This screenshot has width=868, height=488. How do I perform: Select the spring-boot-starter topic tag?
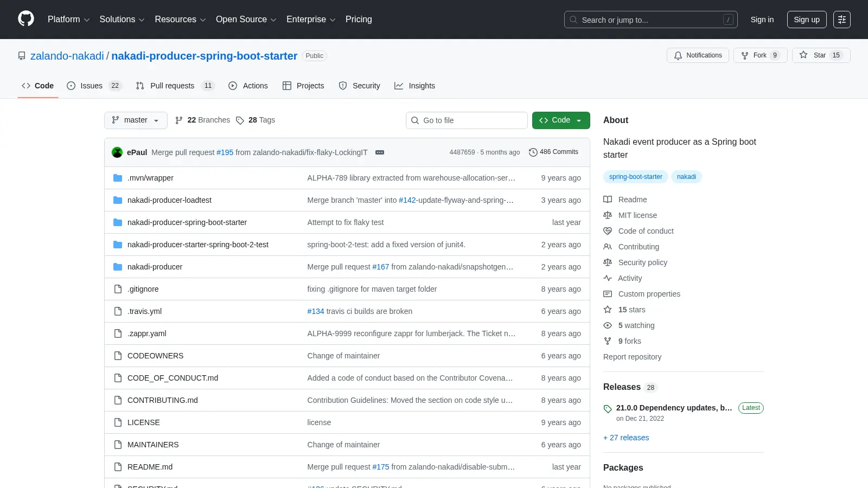point(636,177)
